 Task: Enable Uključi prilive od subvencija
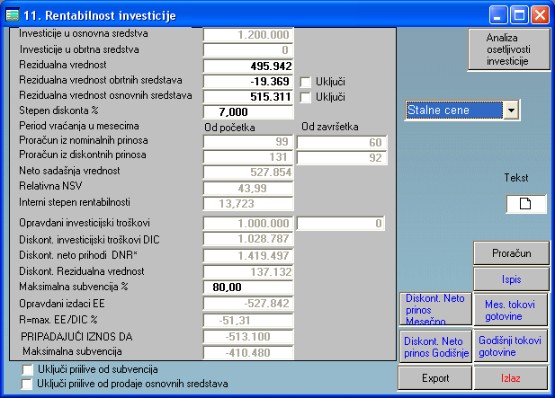[27, 370]
